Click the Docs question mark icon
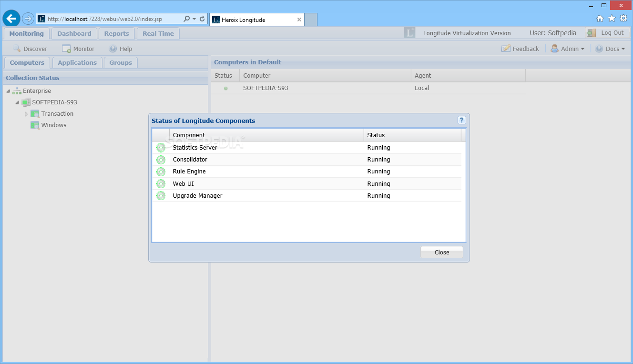 [599, 49]
